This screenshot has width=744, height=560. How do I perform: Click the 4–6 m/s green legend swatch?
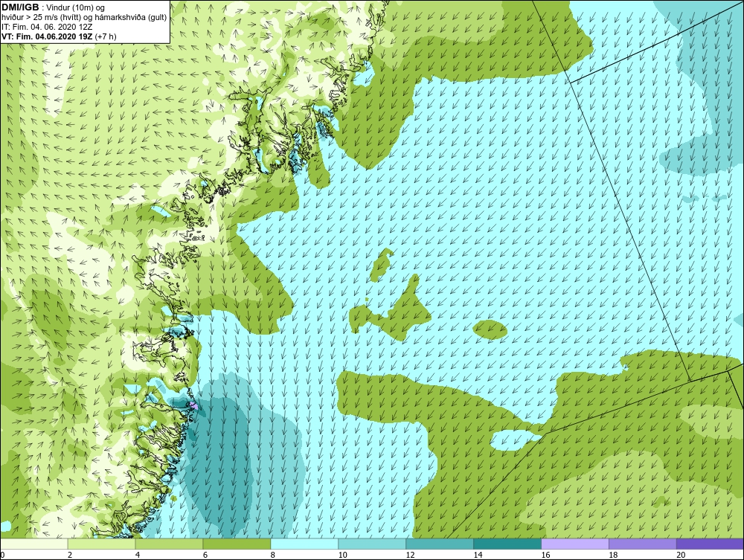[169, 544]
